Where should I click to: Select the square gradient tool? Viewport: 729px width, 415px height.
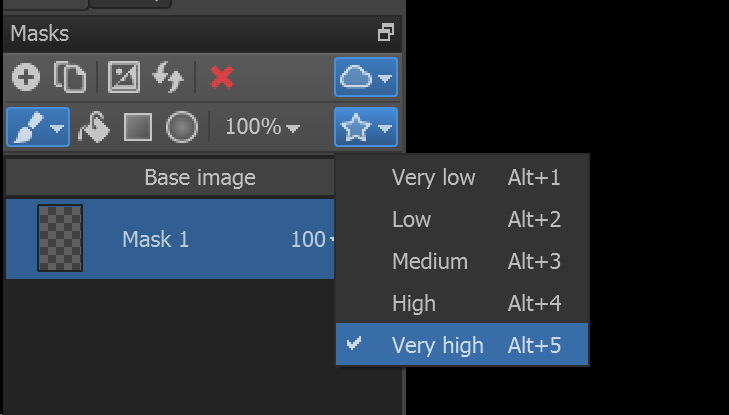coord(138,127)
